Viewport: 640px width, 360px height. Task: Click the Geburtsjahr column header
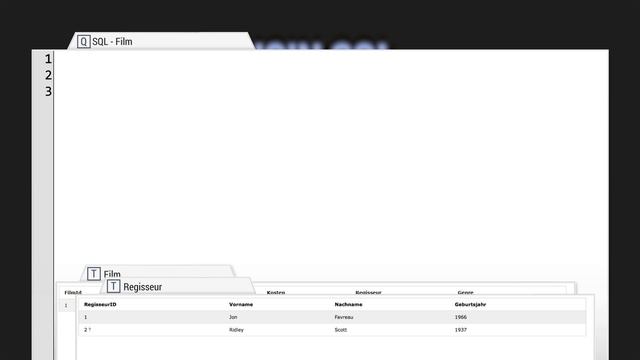pyautogui.click(x=470, y=304)
